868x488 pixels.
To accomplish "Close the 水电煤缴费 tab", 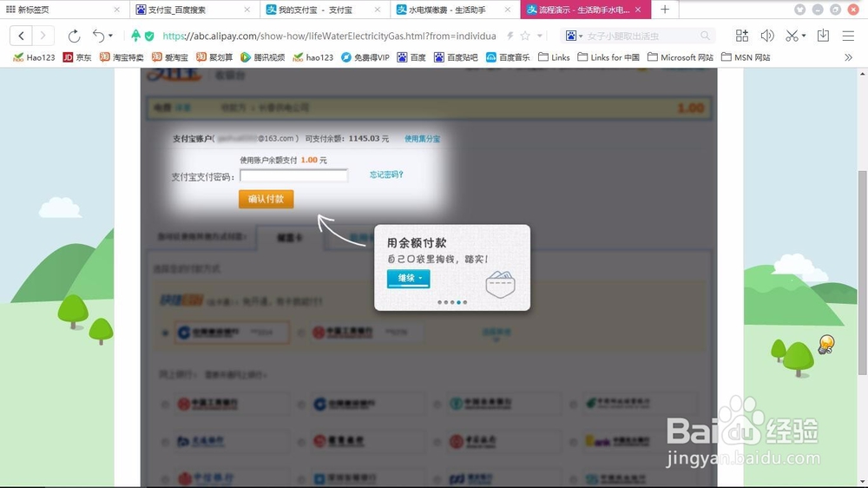I will 507,10.
